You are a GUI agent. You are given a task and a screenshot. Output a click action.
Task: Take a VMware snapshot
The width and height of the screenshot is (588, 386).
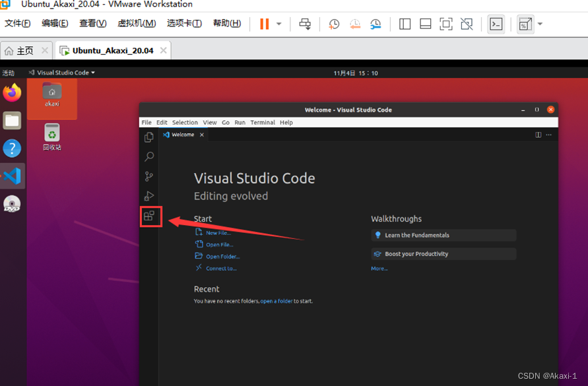[x=334, y=24]
